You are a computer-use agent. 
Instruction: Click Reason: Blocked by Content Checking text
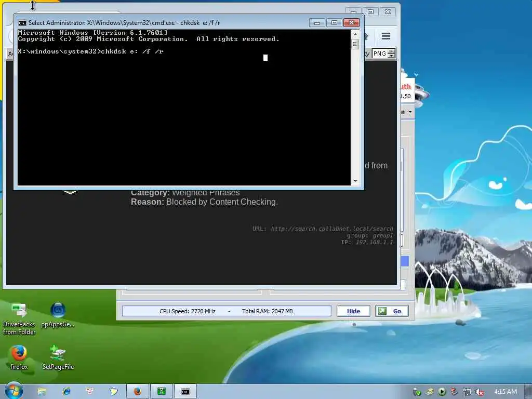(204, 202)
